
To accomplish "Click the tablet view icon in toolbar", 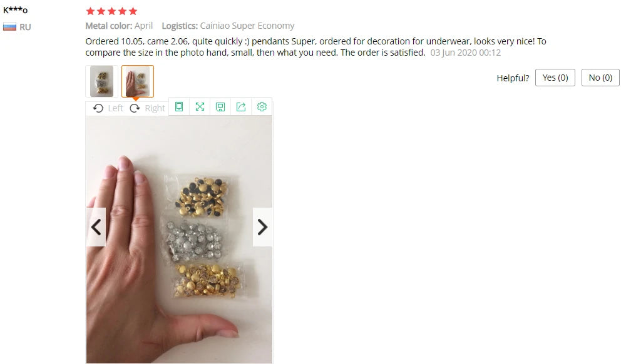I will click(x=179, y=107).
